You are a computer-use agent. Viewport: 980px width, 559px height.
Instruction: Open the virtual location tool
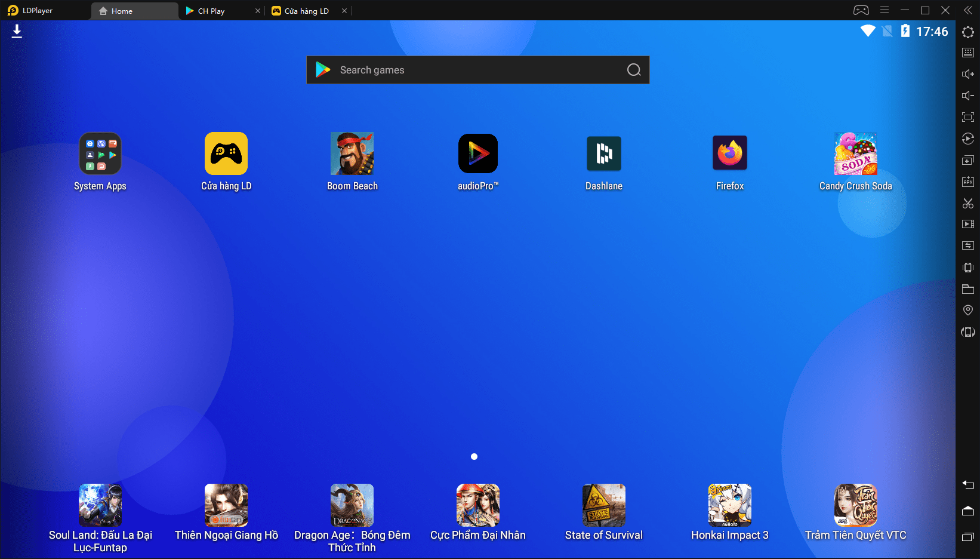point(968,310)
